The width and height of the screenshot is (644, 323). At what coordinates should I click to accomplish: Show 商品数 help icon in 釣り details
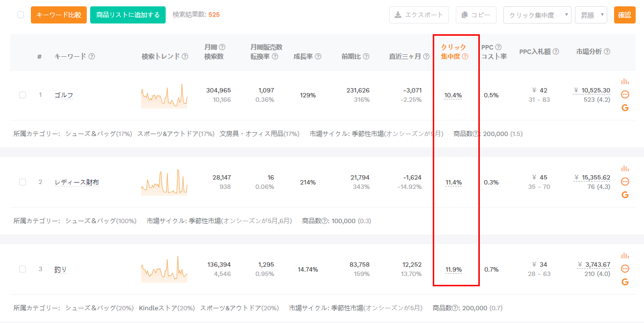click(x=455, y=308)
